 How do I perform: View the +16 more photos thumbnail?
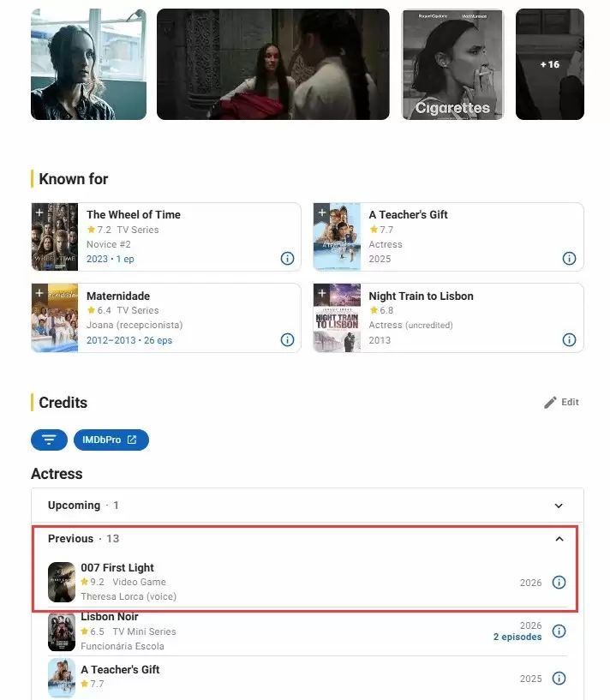550,64
